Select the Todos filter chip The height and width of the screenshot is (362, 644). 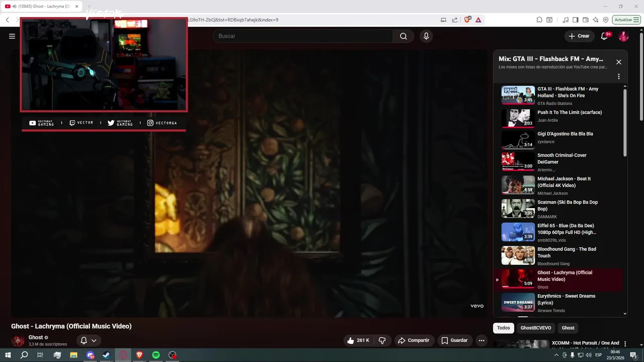(504, 328)
